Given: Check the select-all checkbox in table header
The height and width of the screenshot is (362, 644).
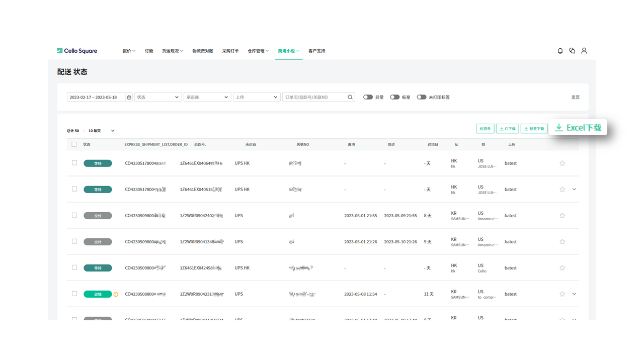Looking at the screenshot, I should pos(74,144).
